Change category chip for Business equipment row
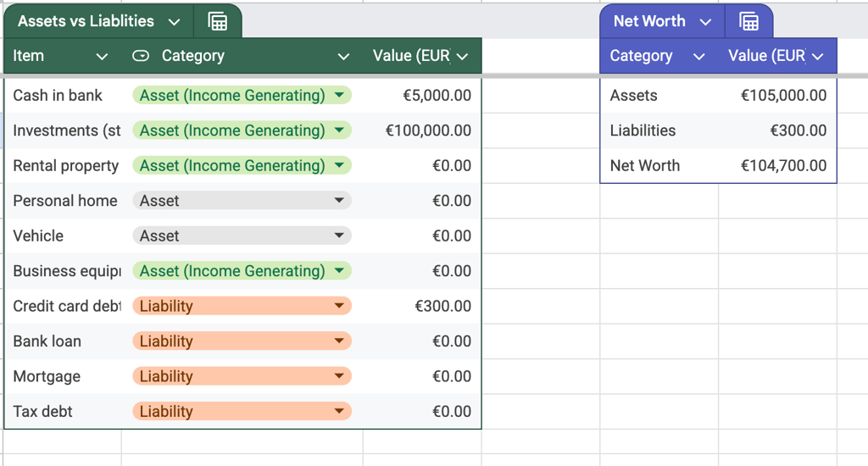The height and width of the screenshot is (466, 868). (242, 270)
